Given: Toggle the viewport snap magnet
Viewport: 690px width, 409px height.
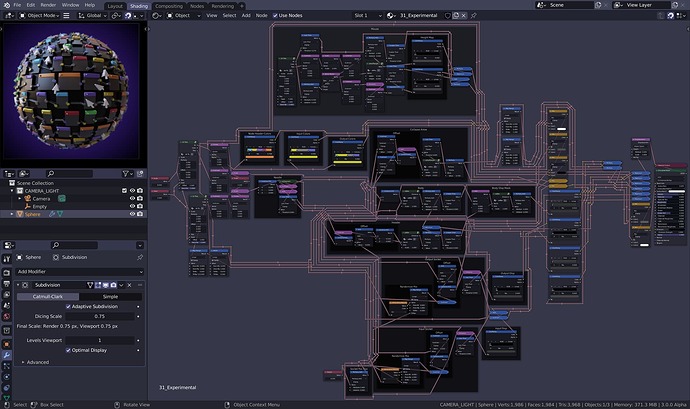Looking at the screenshot, I should pyautogui.click(x=128, y=15).
